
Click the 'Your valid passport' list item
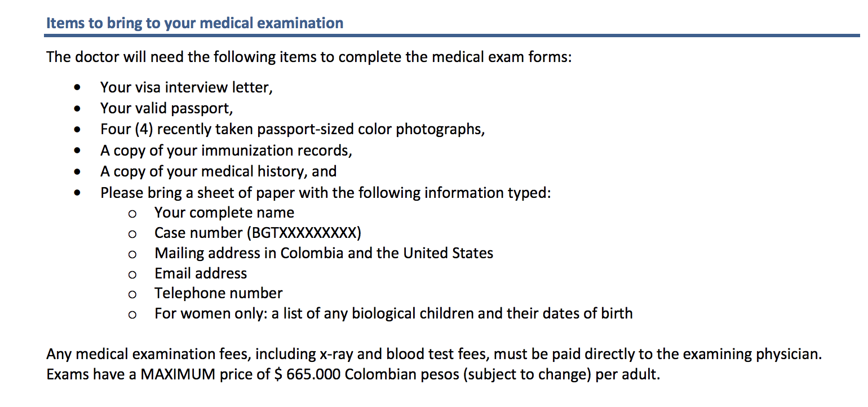point(167,108)
